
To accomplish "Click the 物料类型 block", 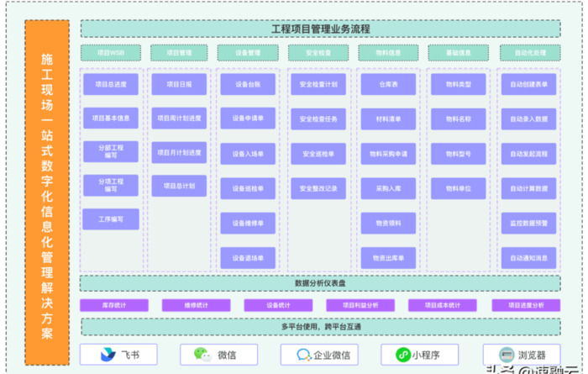I will click(x=459, y=84).
